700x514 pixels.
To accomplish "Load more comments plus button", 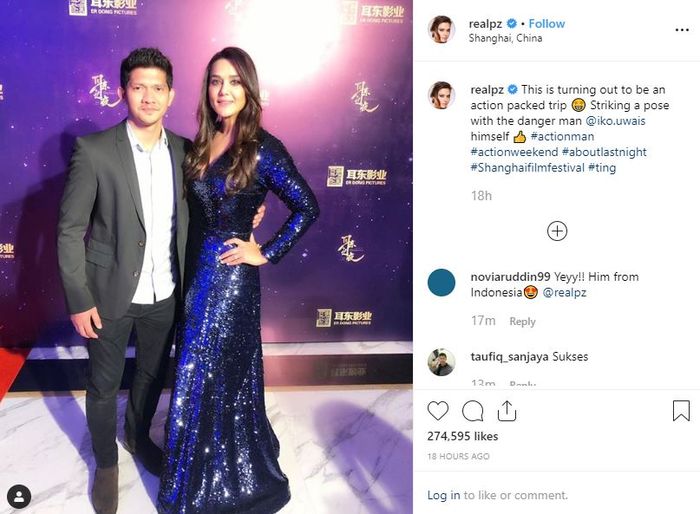I will coord(557,231).
